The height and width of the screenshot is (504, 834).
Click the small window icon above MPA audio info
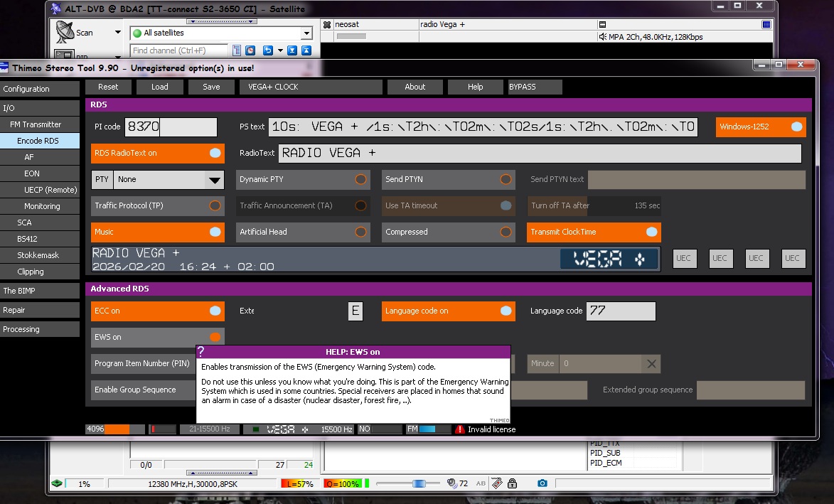[603, 24]
